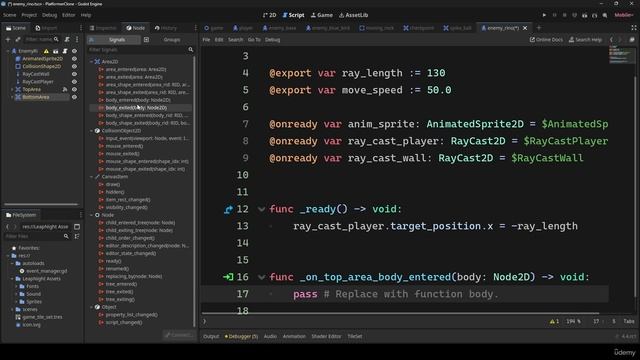
Task: Toggle visibility of the TopArea node
Action: [x=74, y=89]
